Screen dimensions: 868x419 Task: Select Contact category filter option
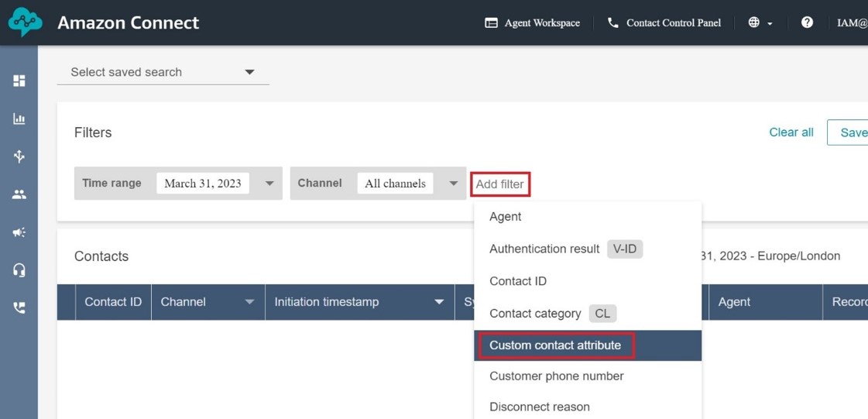click(588, 314)
